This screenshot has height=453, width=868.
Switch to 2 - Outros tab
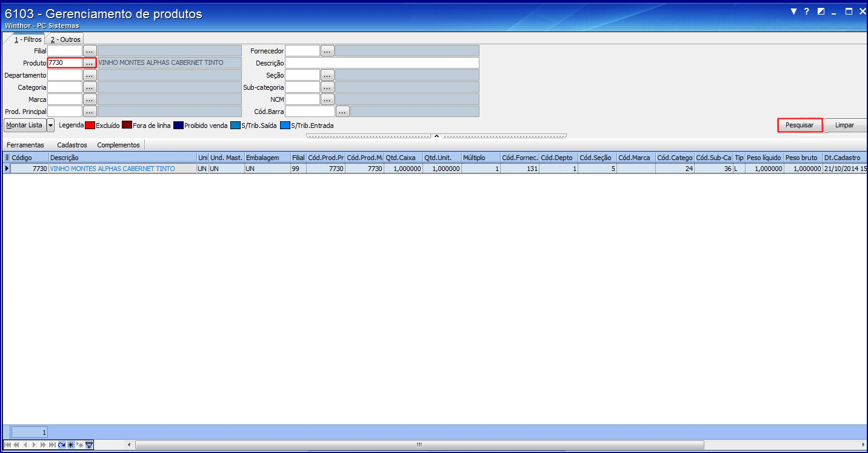tap(65, 39)
